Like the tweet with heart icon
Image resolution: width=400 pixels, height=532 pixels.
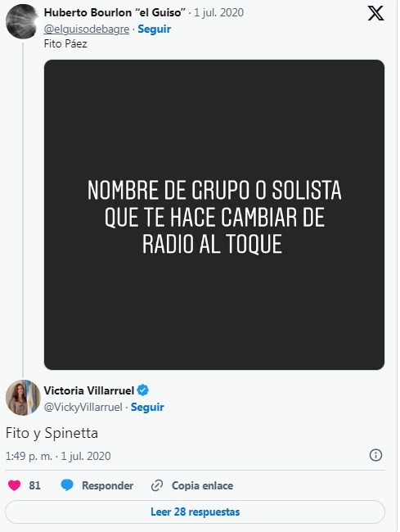click(14, 485)
